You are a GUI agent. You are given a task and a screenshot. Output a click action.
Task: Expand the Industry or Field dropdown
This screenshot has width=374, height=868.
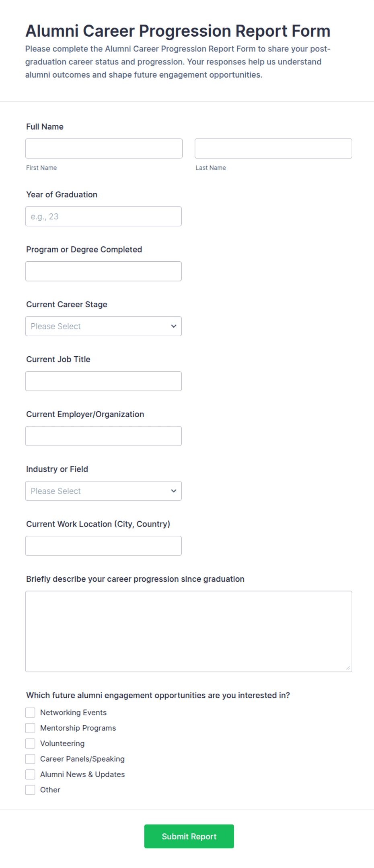[x=103, y=491]
